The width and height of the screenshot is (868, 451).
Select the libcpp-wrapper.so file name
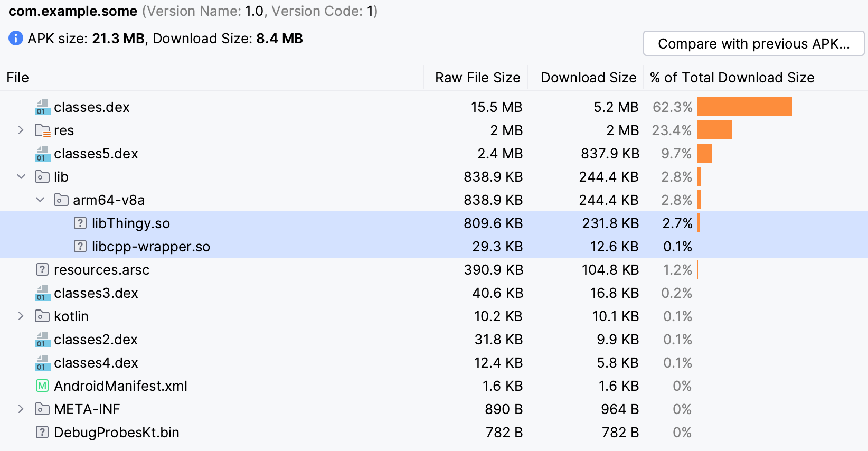coord(151,247)
